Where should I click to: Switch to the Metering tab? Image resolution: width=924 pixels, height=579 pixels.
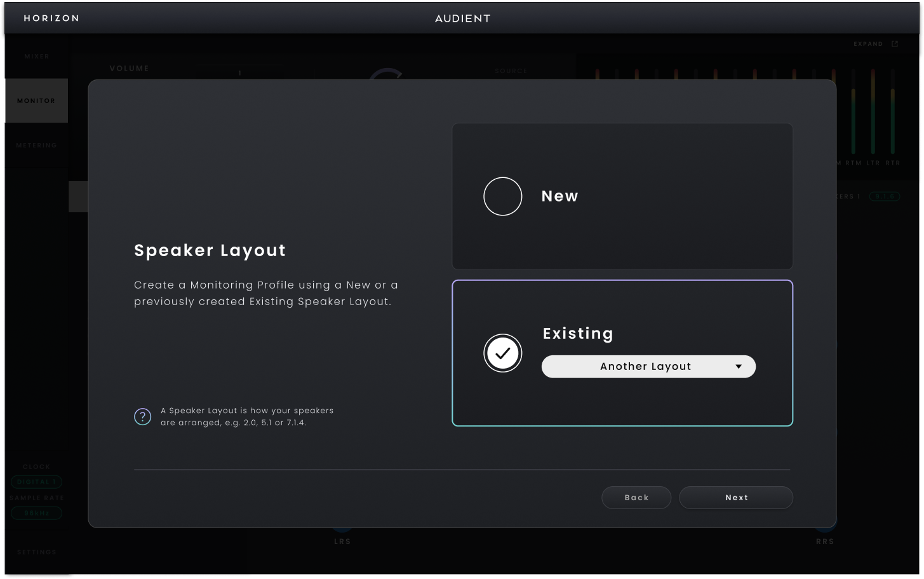(x=36, y=146)
